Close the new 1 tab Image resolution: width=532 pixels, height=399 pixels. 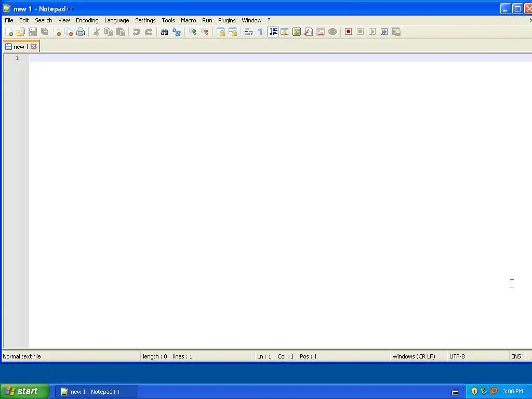(x=34, y=46)
